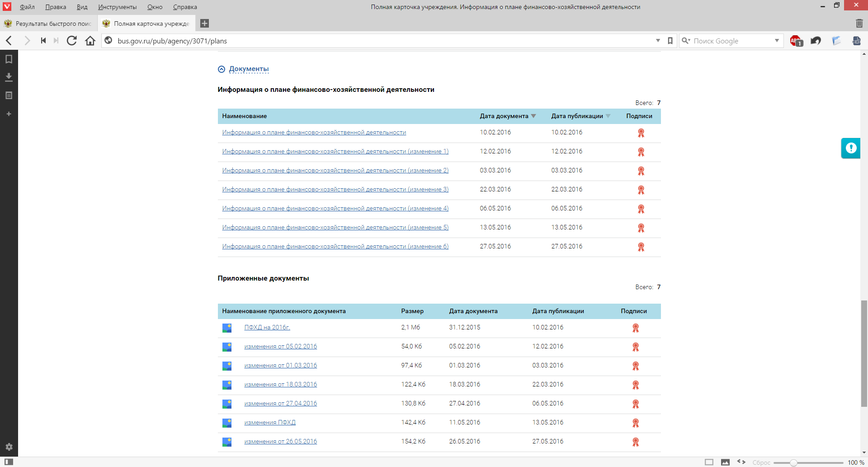Open the plan link marked изменение 5
The image size is (868, 467).
coord(335,228)
